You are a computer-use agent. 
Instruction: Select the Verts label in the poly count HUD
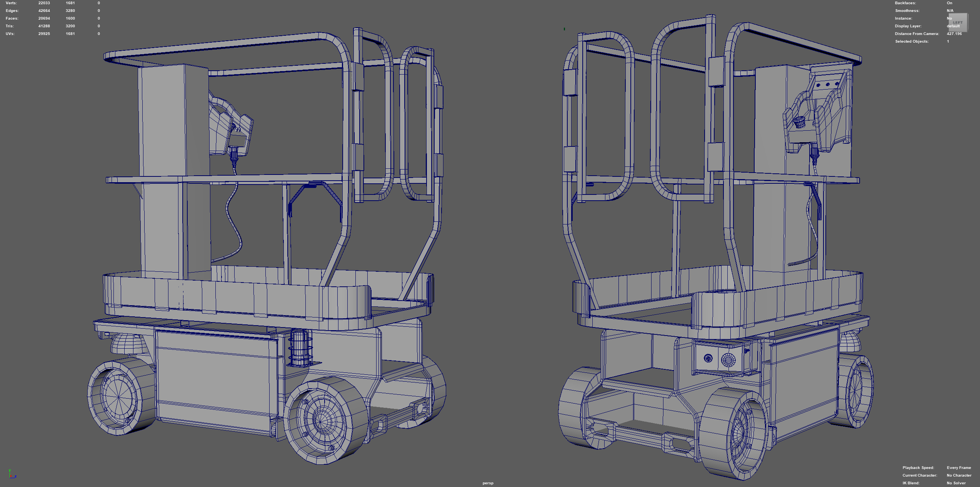pyautogui.click(x=11, y=3)
